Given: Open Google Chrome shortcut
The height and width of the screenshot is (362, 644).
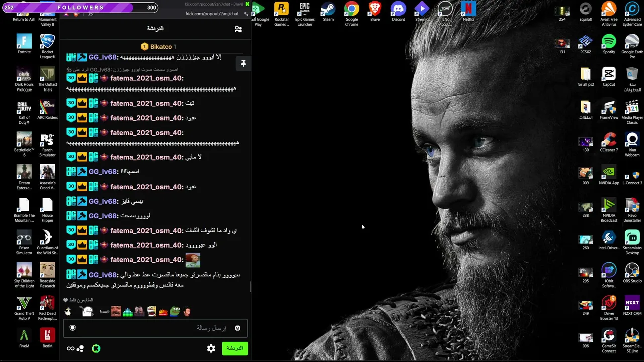Looking at the screenshot, I should (352, 14).
